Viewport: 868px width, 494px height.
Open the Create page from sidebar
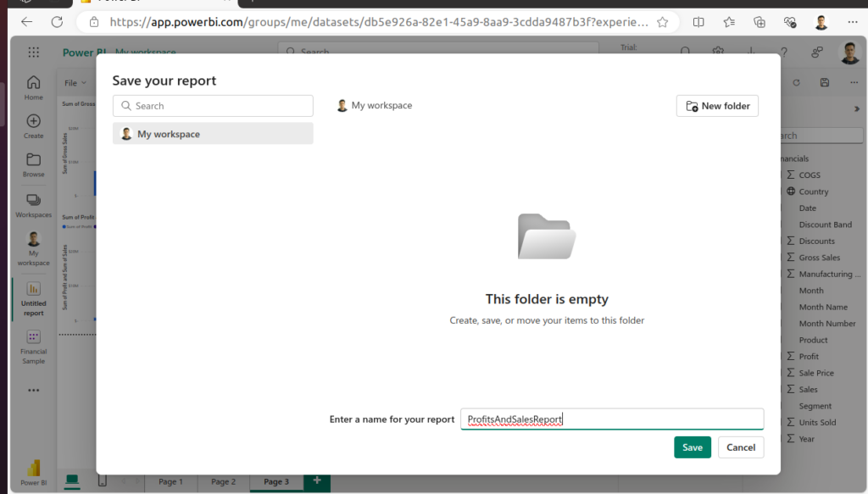click(33, 125)
